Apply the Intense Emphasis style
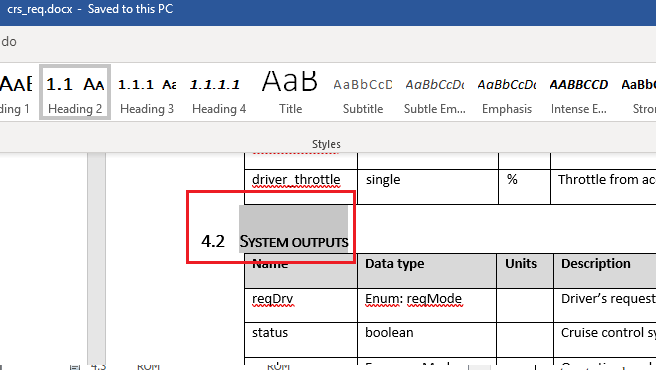 tap(579, 92)
